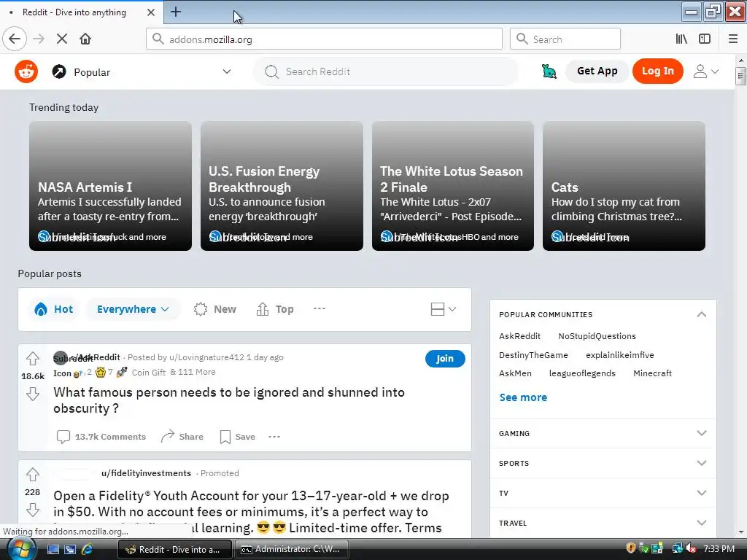This screenshot has width=747, height=560.
Task: Toggle the Firefox sidebar icon
Action: coord(705,39)
